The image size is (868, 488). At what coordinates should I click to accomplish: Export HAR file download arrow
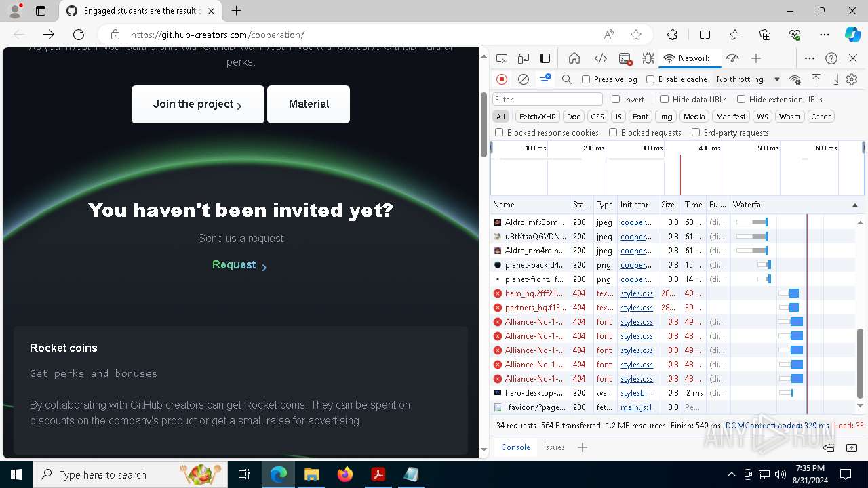836,79
